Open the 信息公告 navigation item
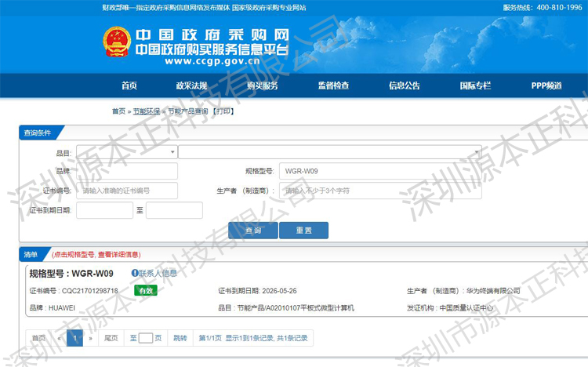588x367 pixels. pos(405,85)
